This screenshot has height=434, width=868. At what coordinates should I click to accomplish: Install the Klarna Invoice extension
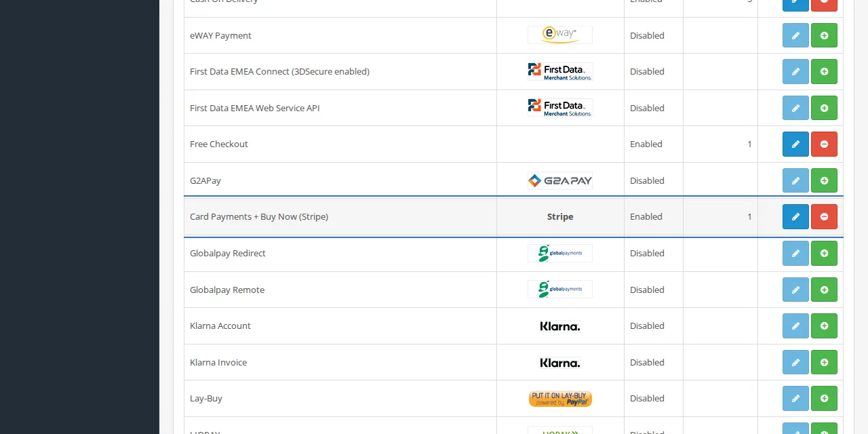pyautogui.click(x=824, y=362)
